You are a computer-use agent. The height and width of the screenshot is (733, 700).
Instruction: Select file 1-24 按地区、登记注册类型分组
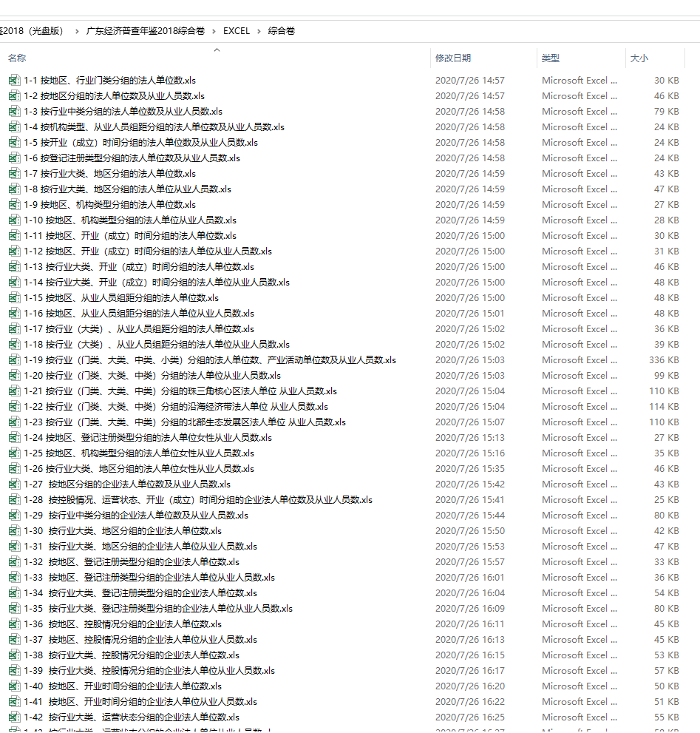point(148,438)
